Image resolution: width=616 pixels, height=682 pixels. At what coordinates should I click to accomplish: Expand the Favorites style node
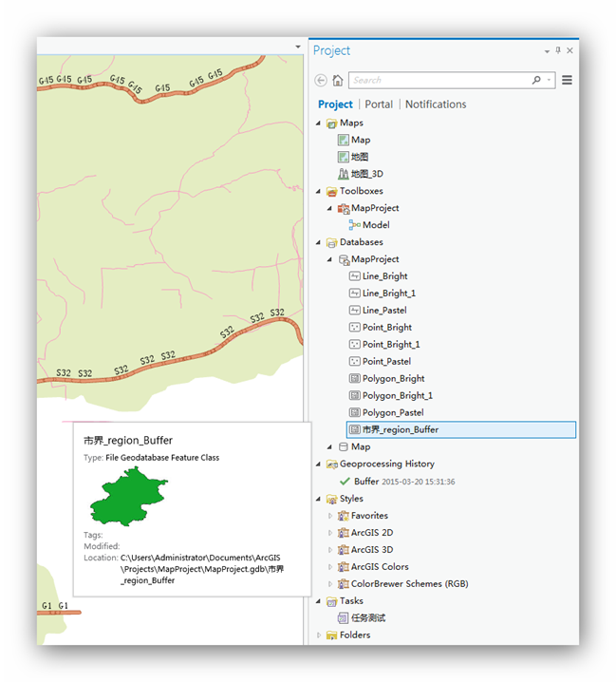330,516
